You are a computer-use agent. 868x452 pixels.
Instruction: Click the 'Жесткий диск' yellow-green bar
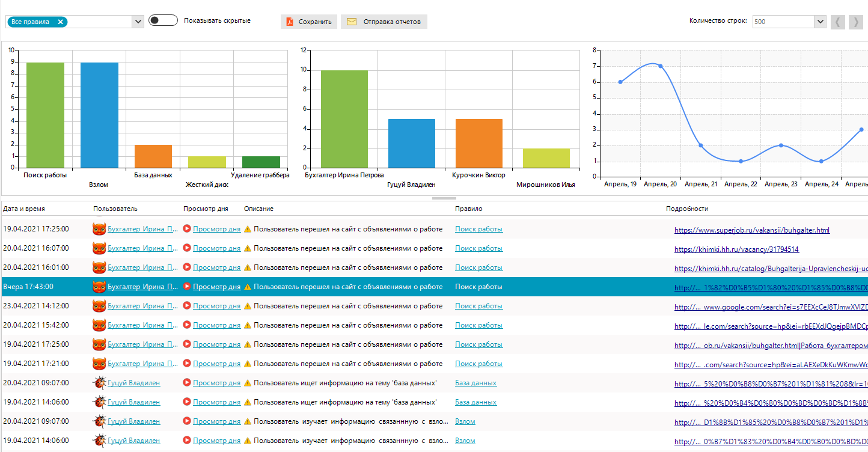207,162
